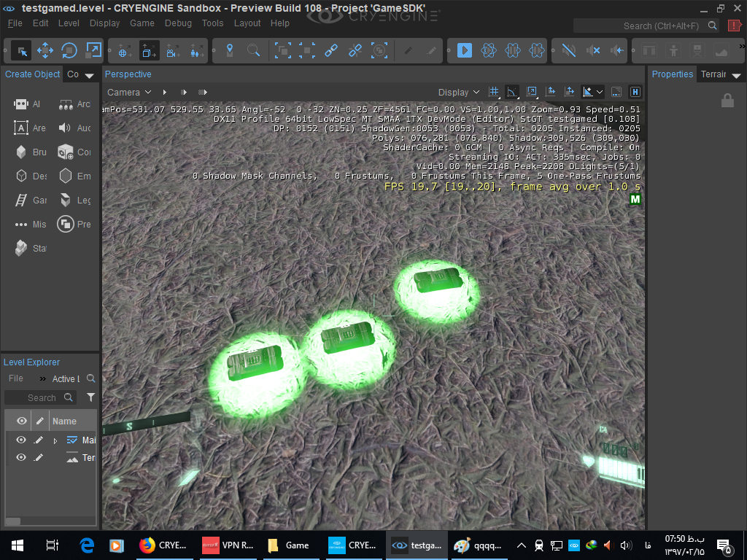Pick the Rotate tool in toolbar
Viewport: 747px width, 560px height.
click(x=69, y=50)
